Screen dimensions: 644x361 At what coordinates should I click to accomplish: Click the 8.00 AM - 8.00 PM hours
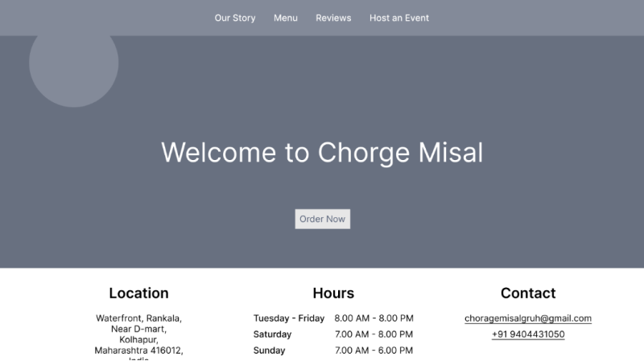coord(374,318)
